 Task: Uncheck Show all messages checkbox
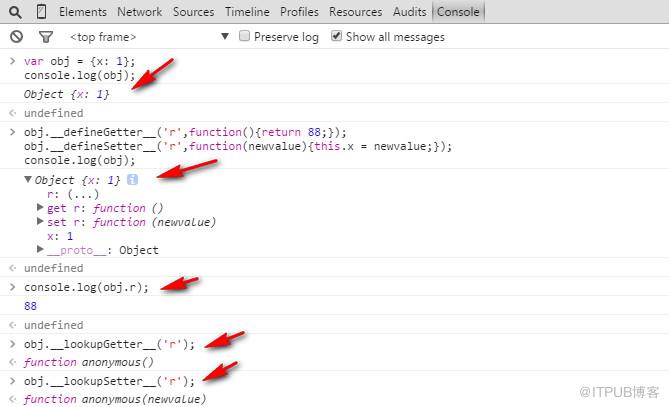coord(336,36)
